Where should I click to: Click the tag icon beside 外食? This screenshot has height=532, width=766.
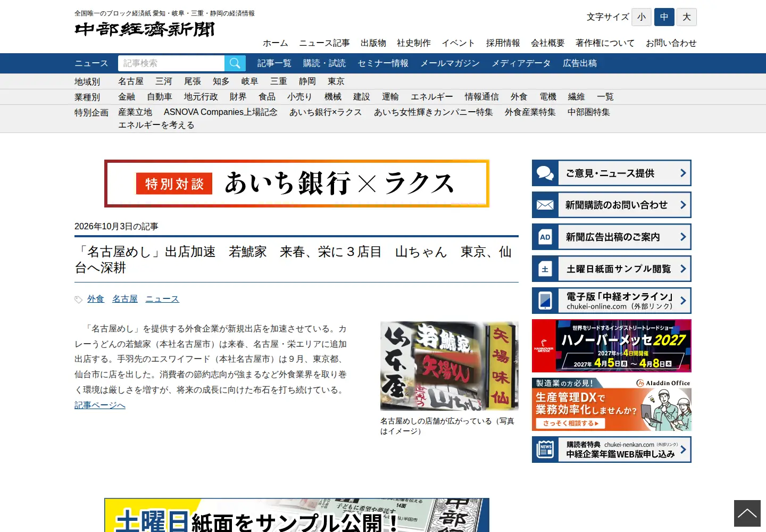tap(79, 300)
